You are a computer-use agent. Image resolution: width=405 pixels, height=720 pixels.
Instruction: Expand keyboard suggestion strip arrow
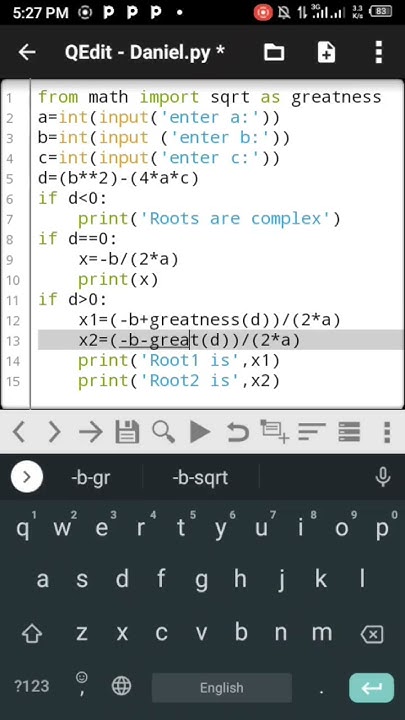[x=27, y=477]
